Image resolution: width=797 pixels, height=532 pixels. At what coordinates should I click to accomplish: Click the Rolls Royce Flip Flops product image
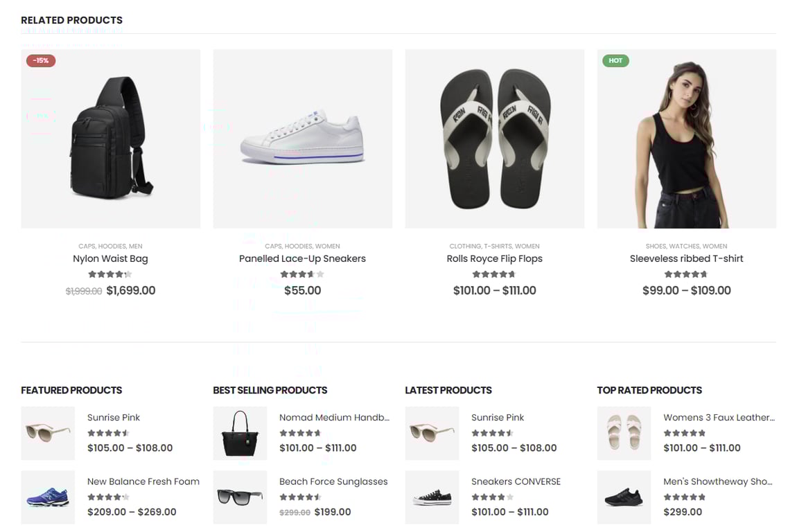[494, 138]
